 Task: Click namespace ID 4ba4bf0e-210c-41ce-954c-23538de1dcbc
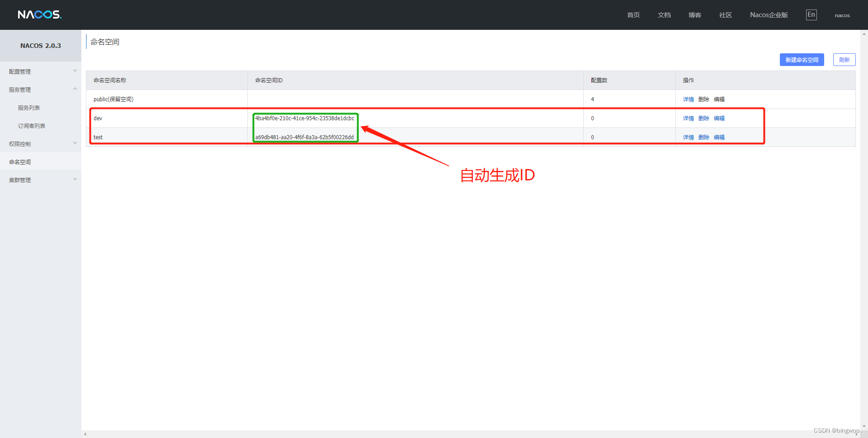pyautogui.click(x=305, y=118)
